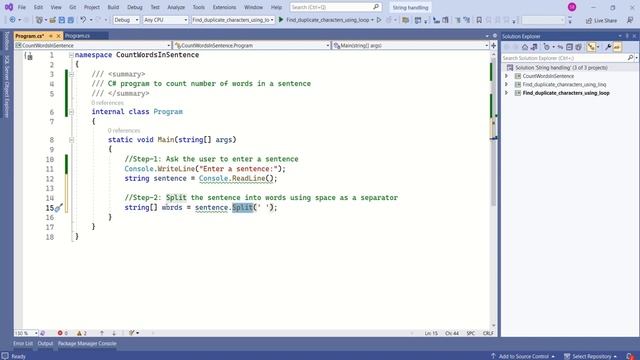Click the green Start debugging arrow

pos(281,20)
